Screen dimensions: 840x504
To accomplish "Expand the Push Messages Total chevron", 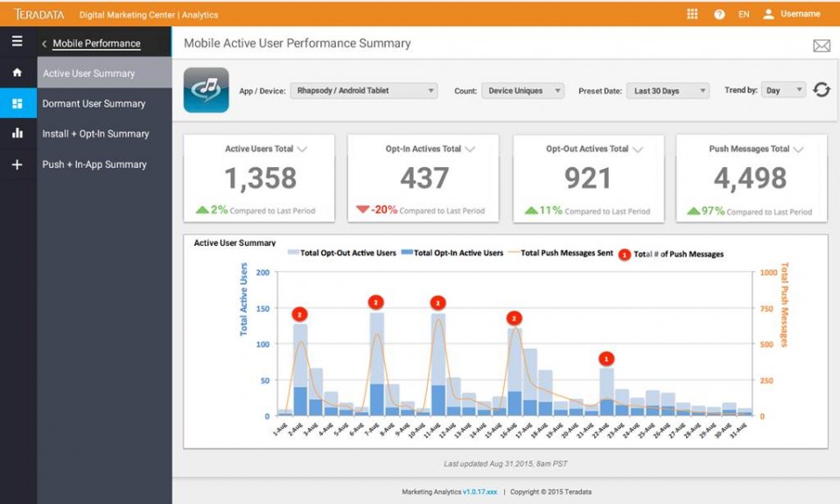I will coord(798,150).
